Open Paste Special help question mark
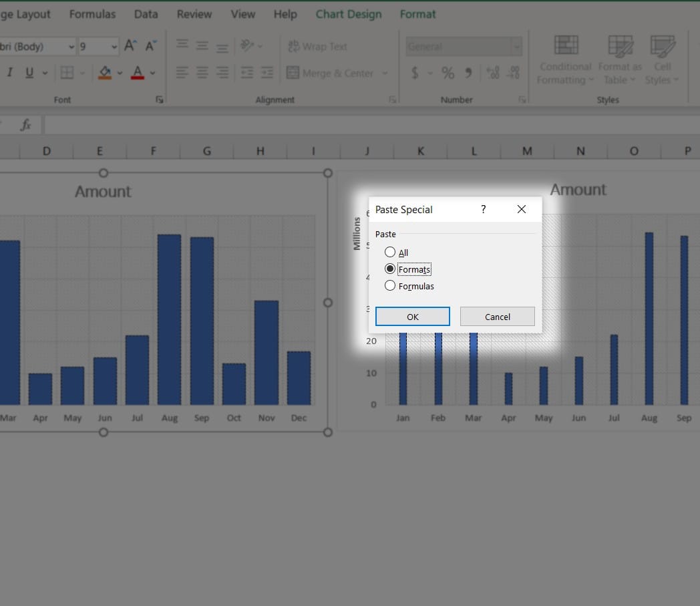700x606 pixels. [484, 209]
